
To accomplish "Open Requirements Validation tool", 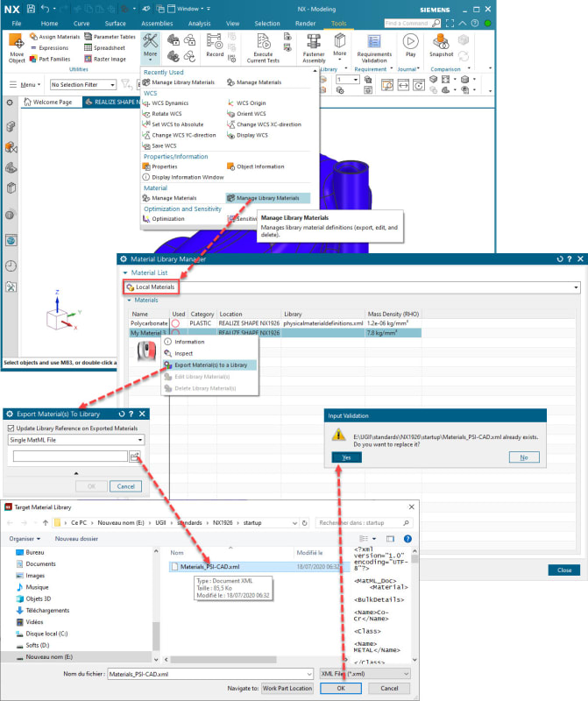I will click(x=374, y=48).
